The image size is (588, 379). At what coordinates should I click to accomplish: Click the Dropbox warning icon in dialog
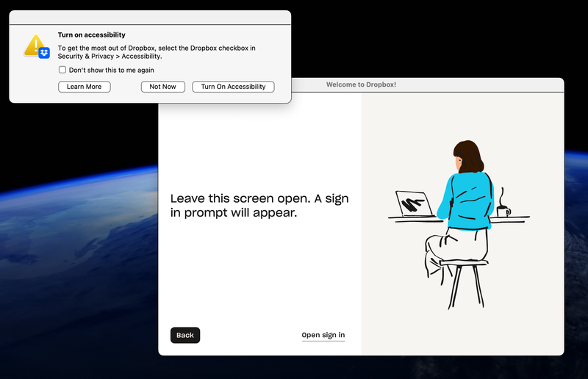coord(36,46)
